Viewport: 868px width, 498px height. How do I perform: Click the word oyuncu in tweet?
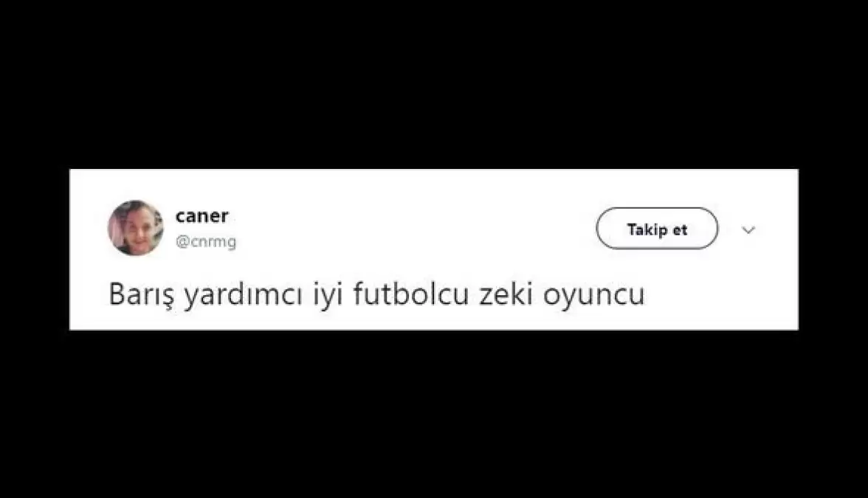point(593,295)
